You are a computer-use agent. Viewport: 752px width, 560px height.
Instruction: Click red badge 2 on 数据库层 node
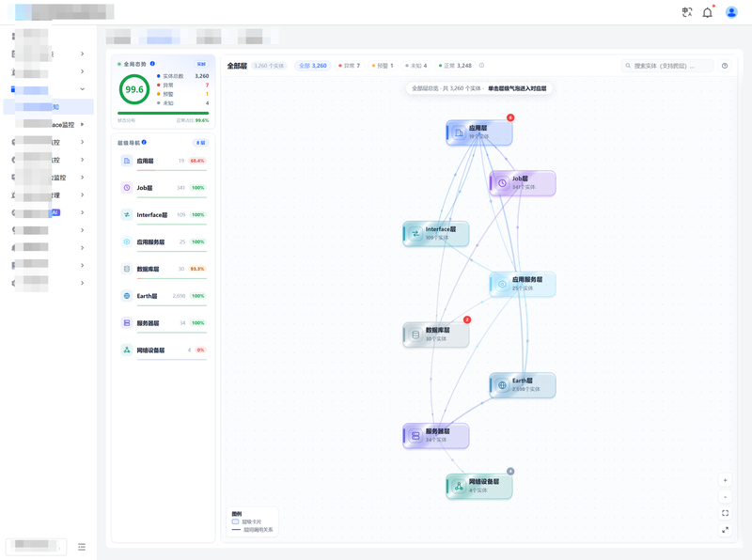tap(467, 319)
